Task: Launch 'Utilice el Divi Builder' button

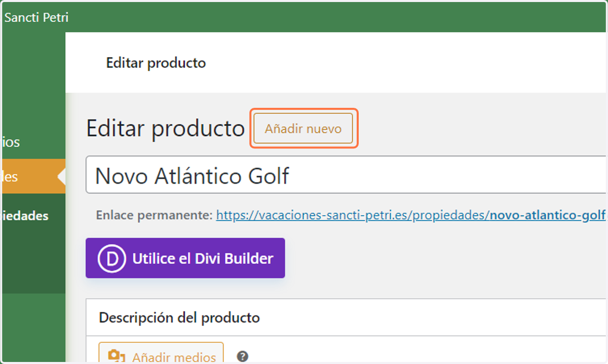Action: 185,258
